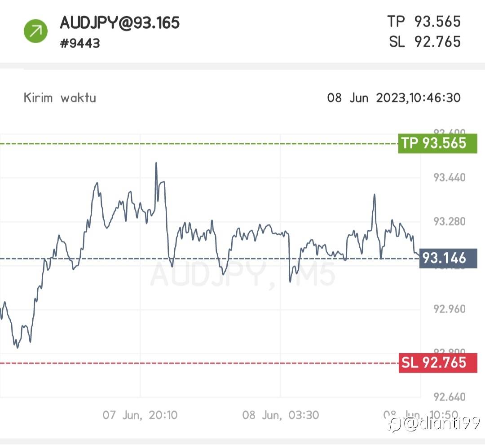Click the Weibo logo beside @dianti99

(395, 424)
